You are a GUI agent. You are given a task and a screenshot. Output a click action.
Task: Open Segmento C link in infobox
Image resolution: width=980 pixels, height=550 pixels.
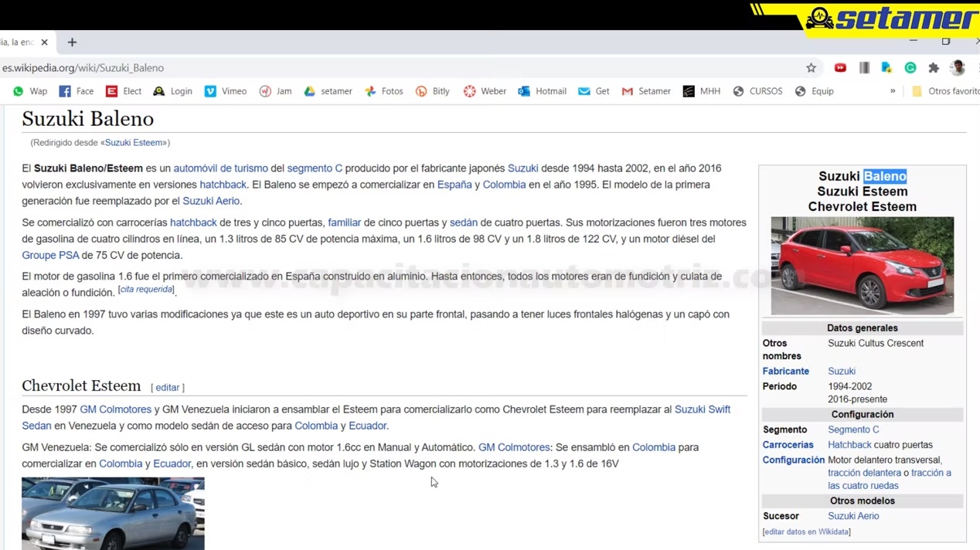point(853,429)
